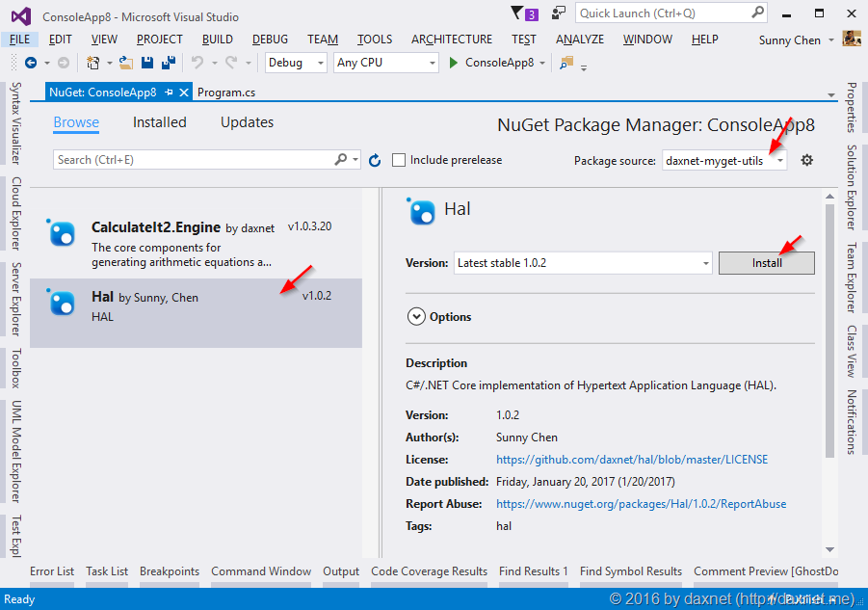Select the Hal by Sunny, Chen row

[x=196, y=313]
